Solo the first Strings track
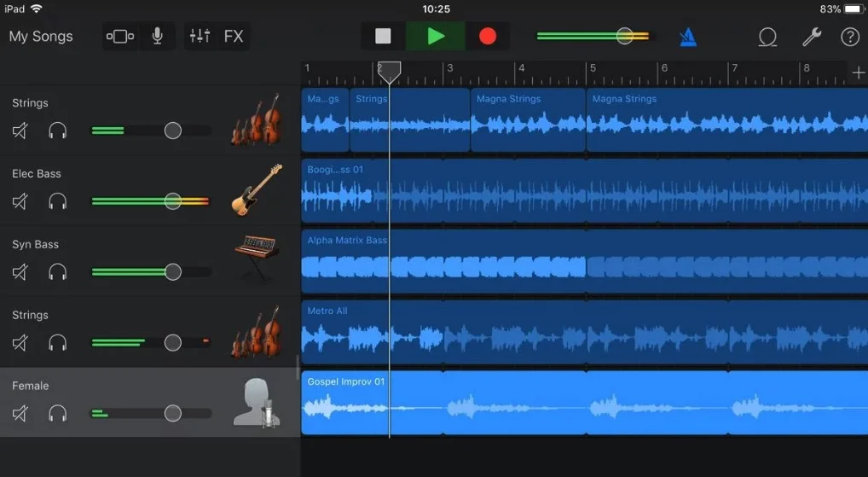The image size is (868, 477). coord(58,131)
